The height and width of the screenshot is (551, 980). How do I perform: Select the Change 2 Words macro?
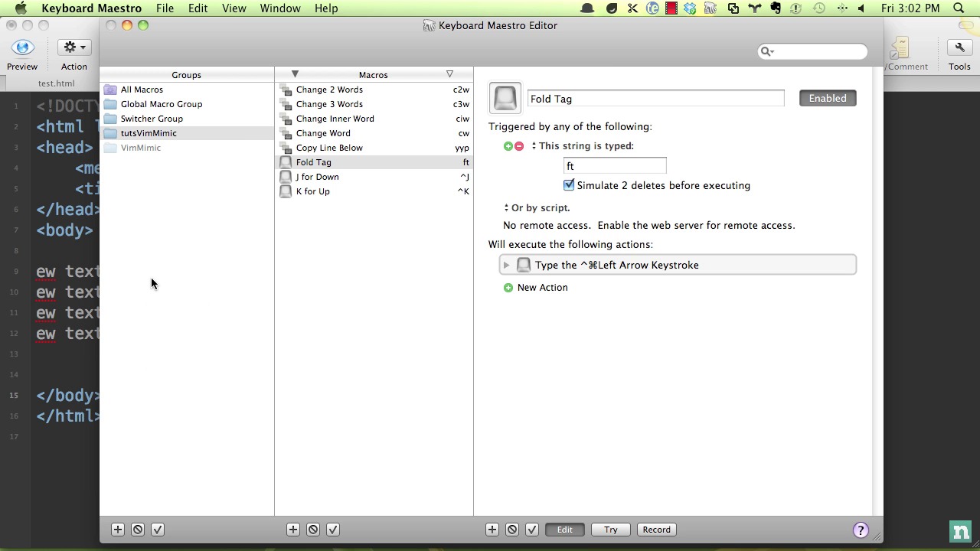point(374,90)
